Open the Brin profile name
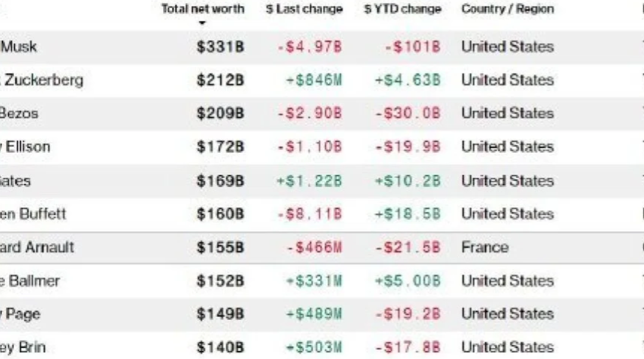This screenshot has width=644, height=359. coord(23,348)
